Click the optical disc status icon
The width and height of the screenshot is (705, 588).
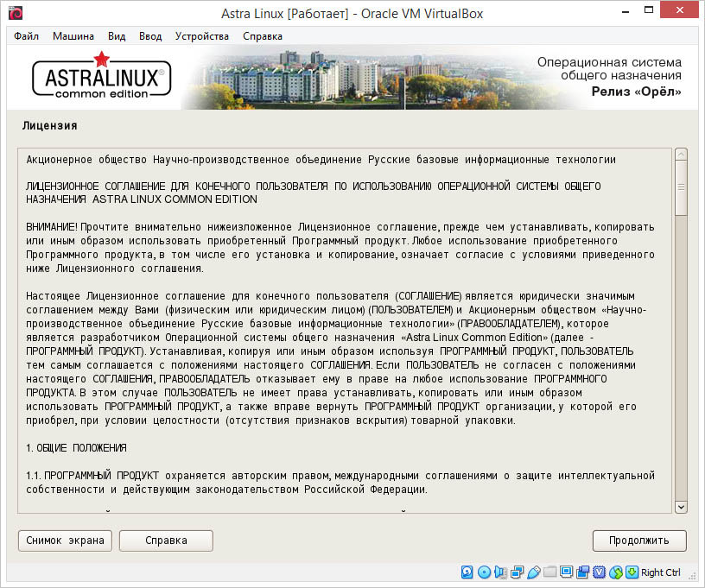pos(484,572)
